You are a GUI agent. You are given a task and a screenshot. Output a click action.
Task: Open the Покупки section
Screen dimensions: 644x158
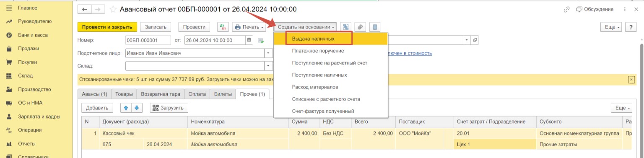tap(28, 62)
